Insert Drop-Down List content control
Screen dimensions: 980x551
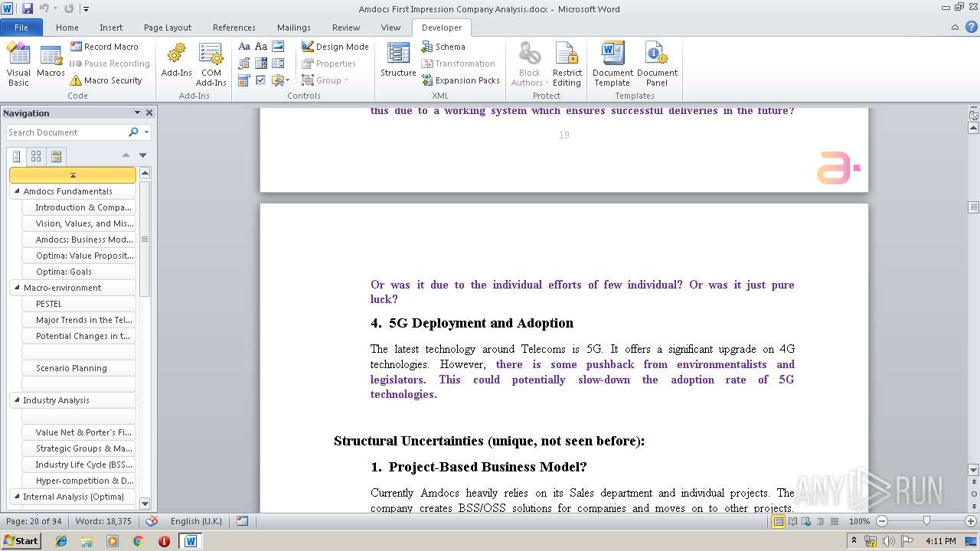278,64
